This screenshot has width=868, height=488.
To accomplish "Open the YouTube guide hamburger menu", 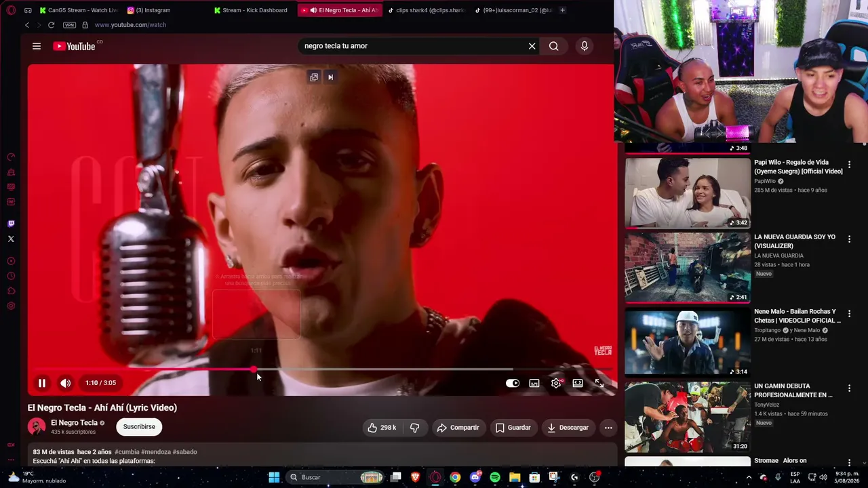I will click(37, 46).
